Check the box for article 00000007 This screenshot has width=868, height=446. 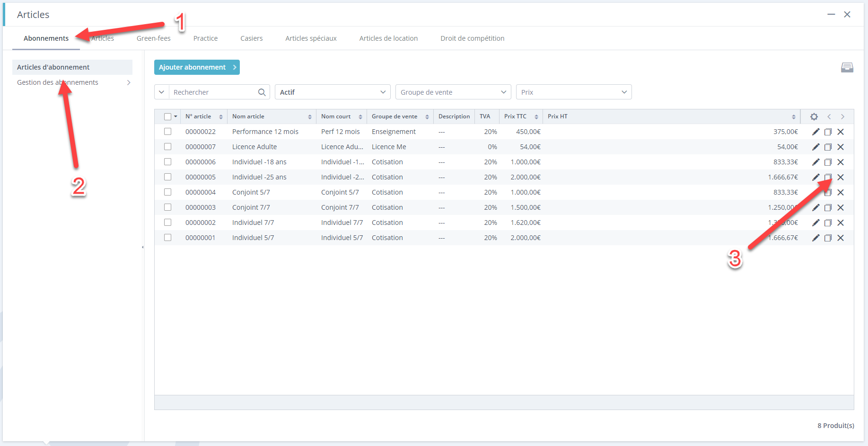pos(167,147)
